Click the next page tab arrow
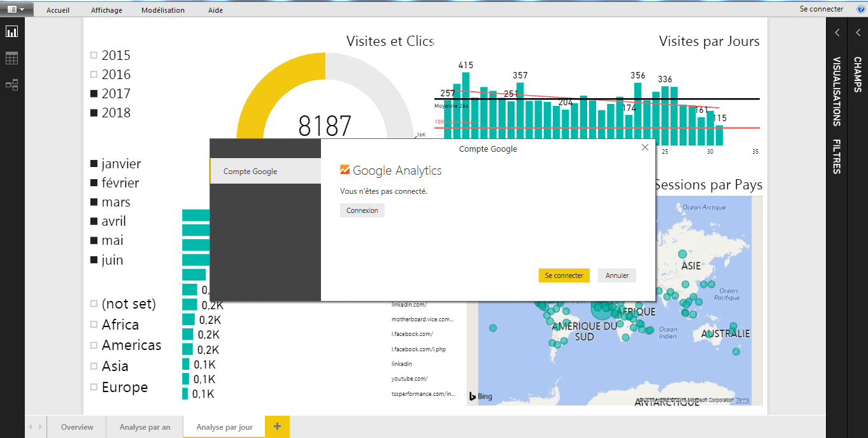The height and width of the screenshot is (438, 868). coord(40,427)
